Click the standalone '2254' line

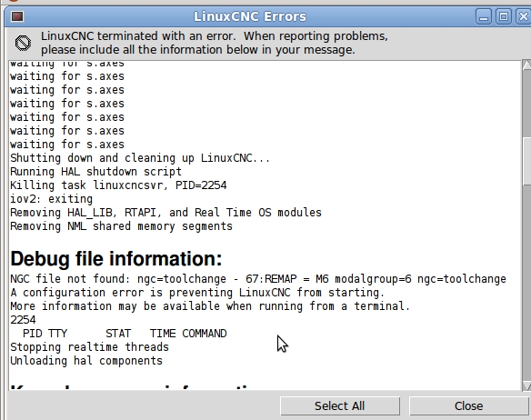pos(23,320)
